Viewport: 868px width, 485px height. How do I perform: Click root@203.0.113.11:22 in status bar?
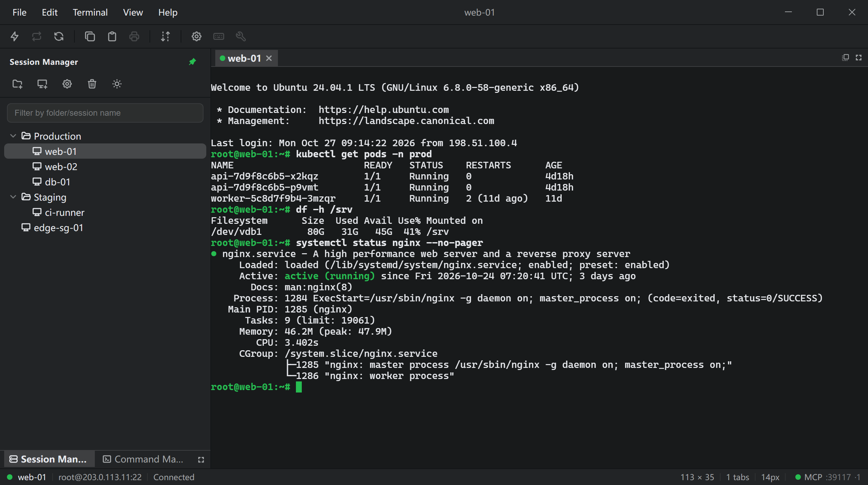click(x=100, y=477)
